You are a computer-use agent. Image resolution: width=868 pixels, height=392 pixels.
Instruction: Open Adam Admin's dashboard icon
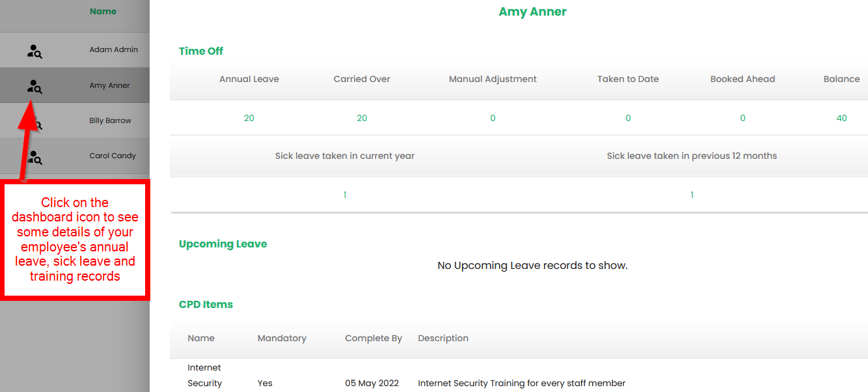coord(34,51)
